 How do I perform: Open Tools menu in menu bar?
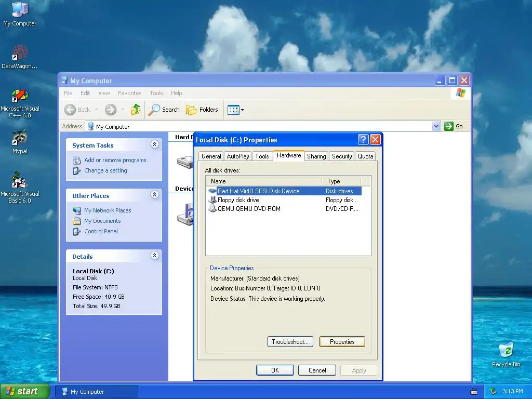pos(156,93)
